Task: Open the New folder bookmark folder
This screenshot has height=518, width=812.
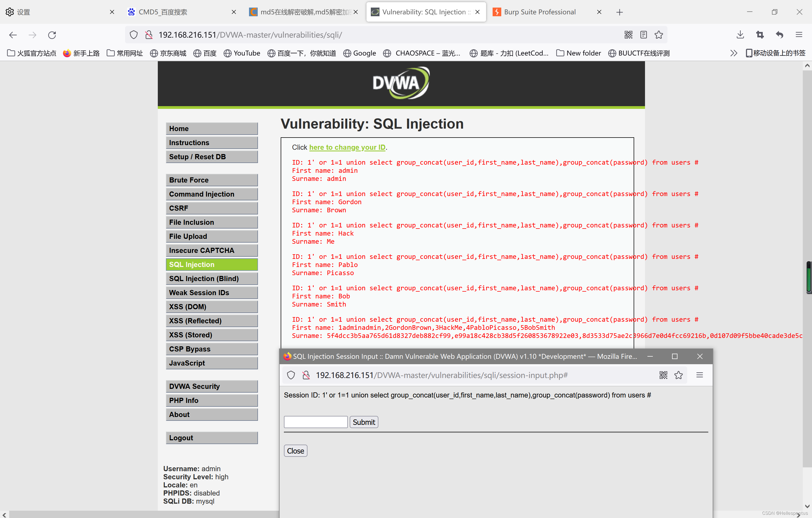Action: click(579, 53)
